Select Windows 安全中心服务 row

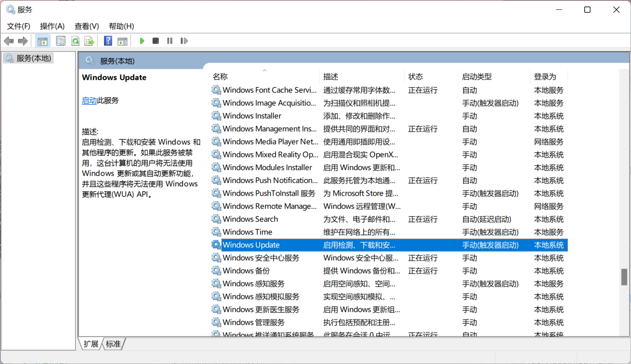tap(389, 258)
